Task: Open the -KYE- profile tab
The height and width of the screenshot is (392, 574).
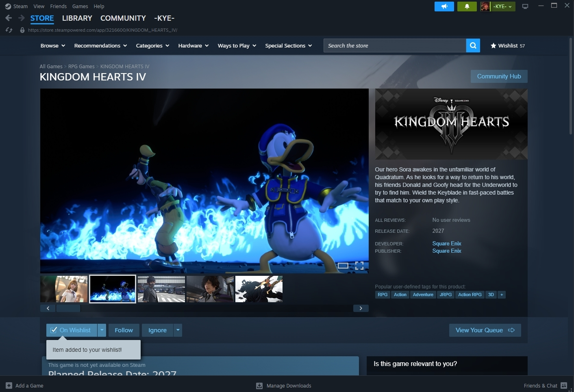Action: [164, 18]
